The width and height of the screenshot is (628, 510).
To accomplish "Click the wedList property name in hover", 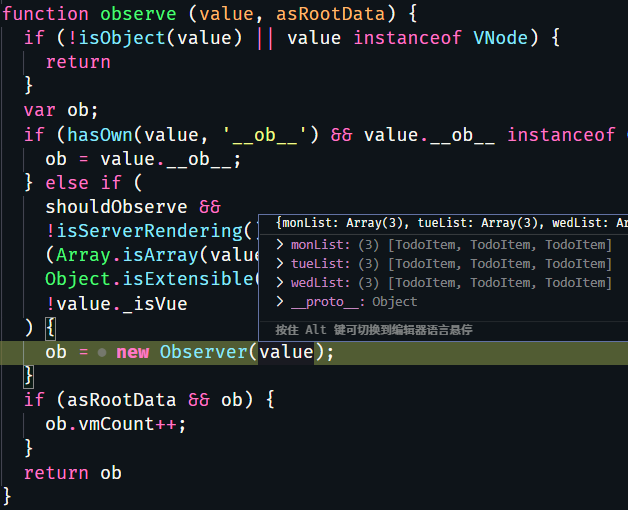I will [x=320, y=282].
